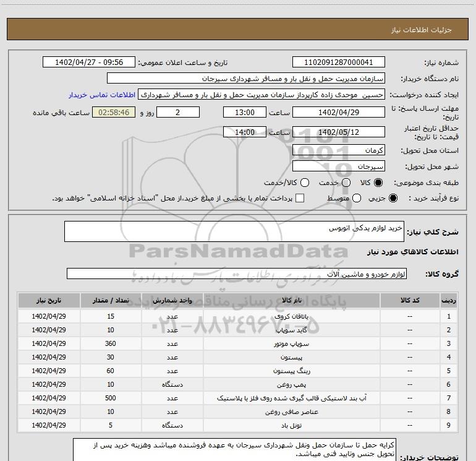Click the date cell in row 9
This screenshot has height=461, width=476.
[49, 425]
